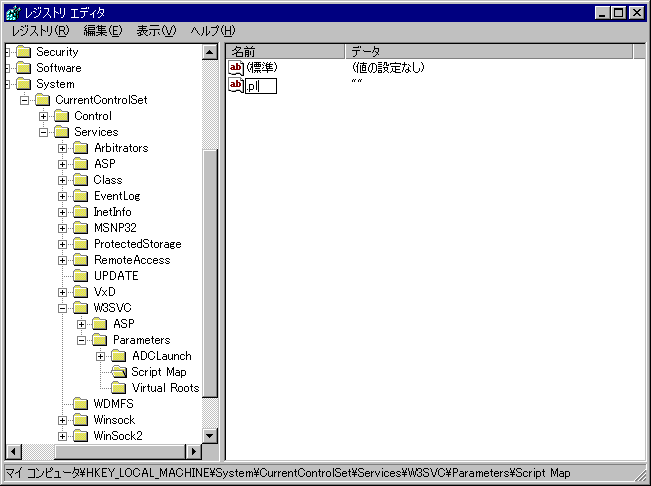Open the 表示(V) menu
Image resolution: width=651 pixels, height=486 pixels.
point(156,31)
